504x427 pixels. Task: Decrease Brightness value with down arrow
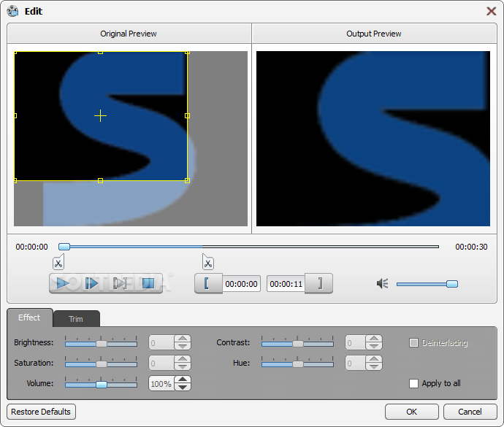183,346
